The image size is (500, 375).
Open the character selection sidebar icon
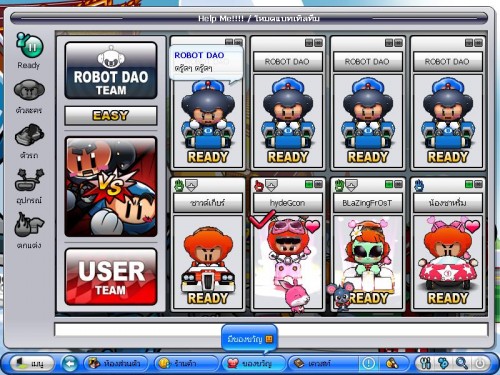click(29, 89)
